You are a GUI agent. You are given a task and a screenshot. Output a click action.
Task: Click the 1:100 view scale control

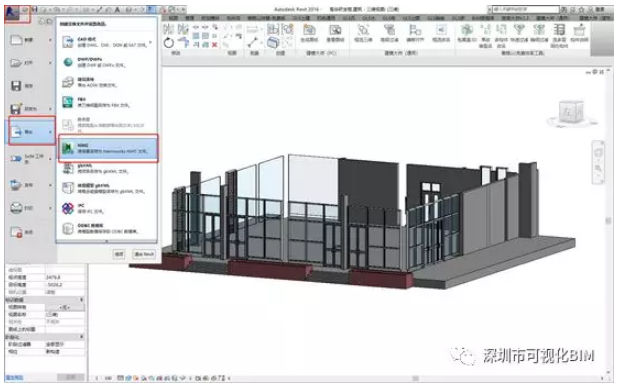click(108, 378)
